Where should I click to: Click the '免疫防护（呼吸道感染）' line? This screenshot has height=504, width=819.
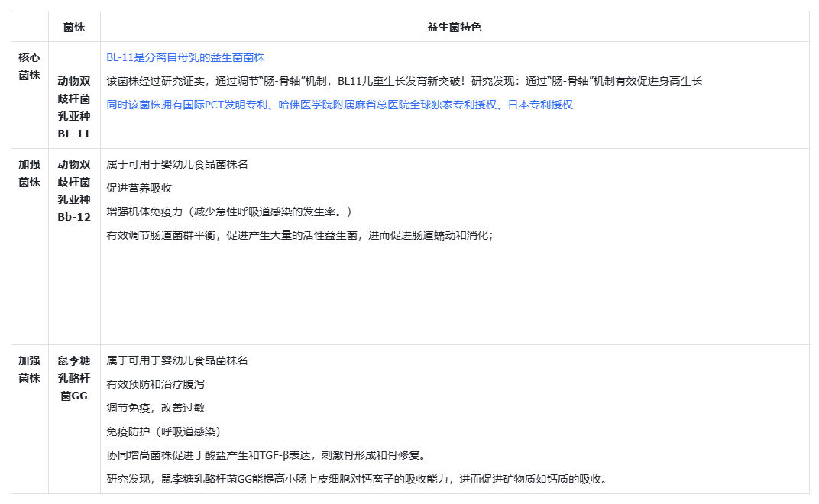pos(164,431)
